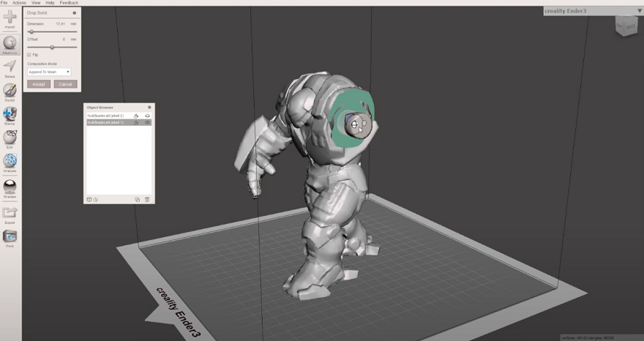Image resolution: width=644 pixels, height=341 pixels.
Task: Select HulkBuster.stl (shell 1) row
Action: tap(119, 122)
